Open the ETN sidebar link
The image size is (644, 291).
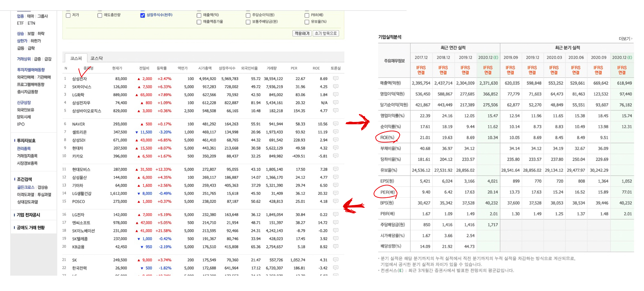click(31, 23)
